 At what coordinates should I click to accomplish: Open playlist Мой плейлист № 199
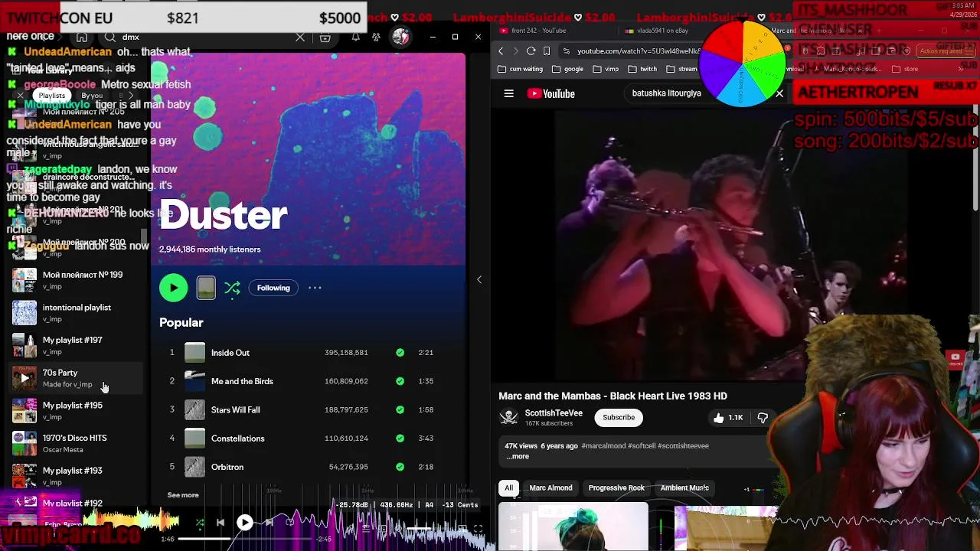77,280
